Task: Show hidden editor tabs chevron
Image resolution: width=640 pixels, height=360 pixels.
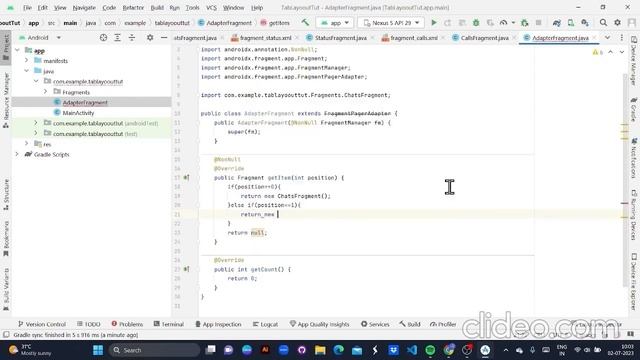Action: 607,38
